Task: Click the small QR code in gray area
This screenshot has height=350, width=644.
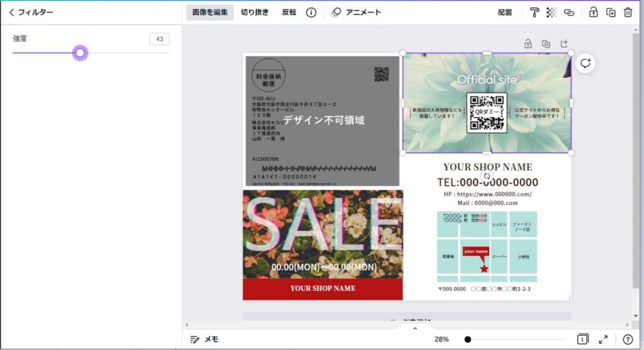Action: tap(382, 74)
